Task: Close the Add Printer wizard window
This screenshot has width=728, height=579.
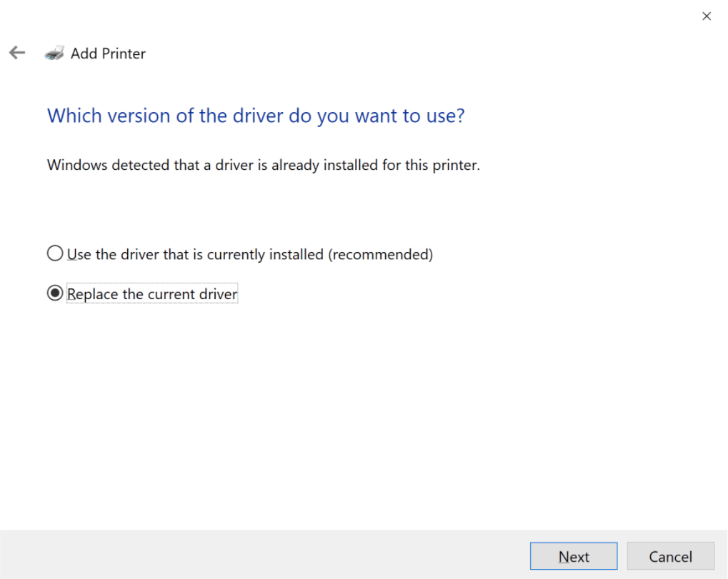Action: point(707,16)
